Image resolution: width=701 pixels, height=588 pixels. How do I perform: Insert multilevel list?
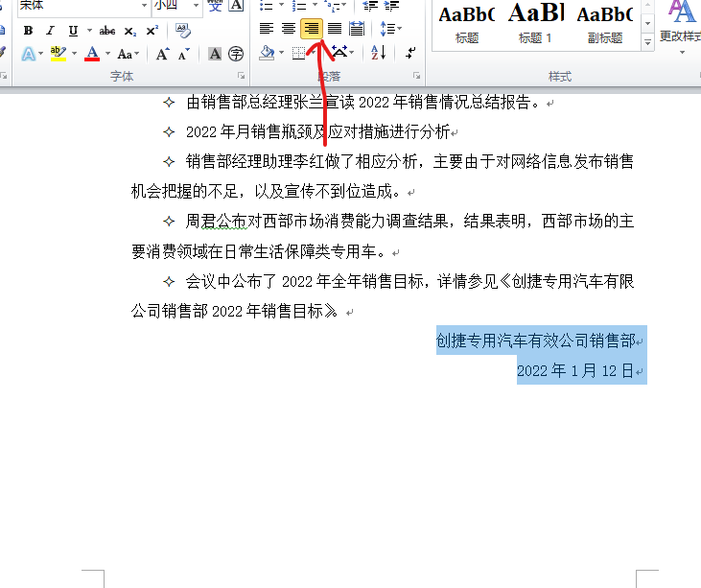point(332,6)
